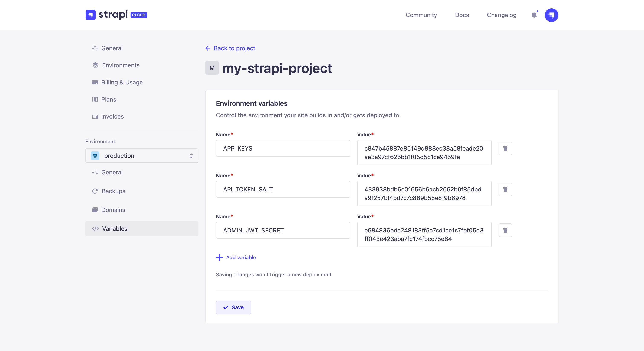Viewport: 644px width, 351px height.
Task: Click Add variable
Action: coord(236,258)
